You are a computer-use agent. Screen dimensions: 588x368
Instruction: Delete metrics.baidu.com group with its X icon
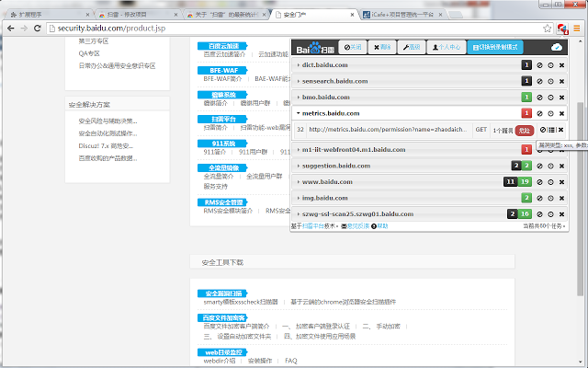click(561, 113)
